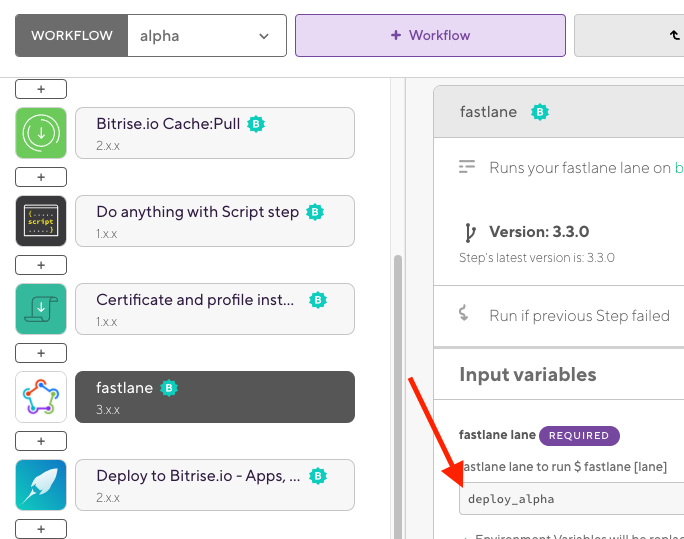
Task: Add step below Deploy to Bitrise.io
Action: (x=41, y=529)
